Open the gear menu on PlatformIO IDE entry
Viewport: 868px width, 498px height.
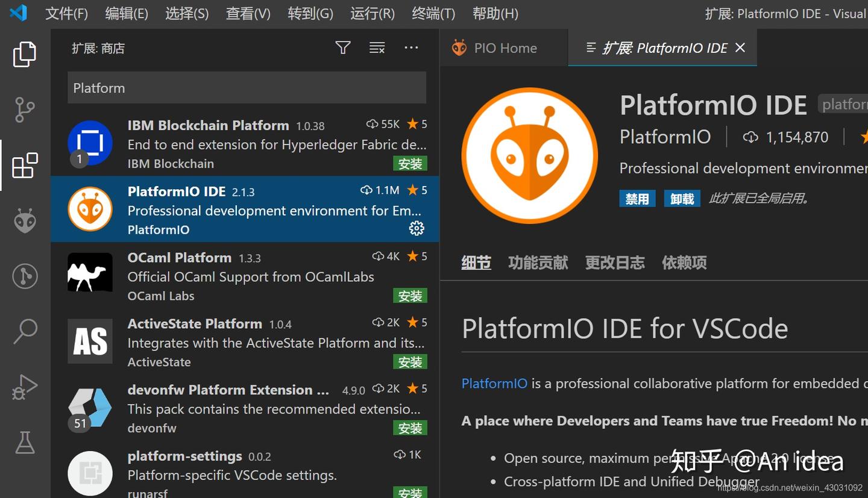(x=416, y=228)
